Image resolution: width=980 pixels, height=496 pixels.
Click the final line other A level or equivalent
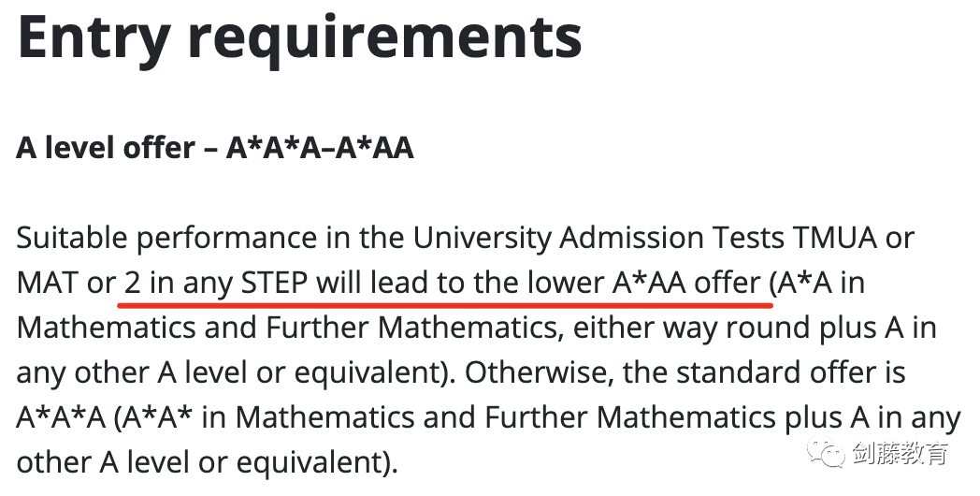207,463
